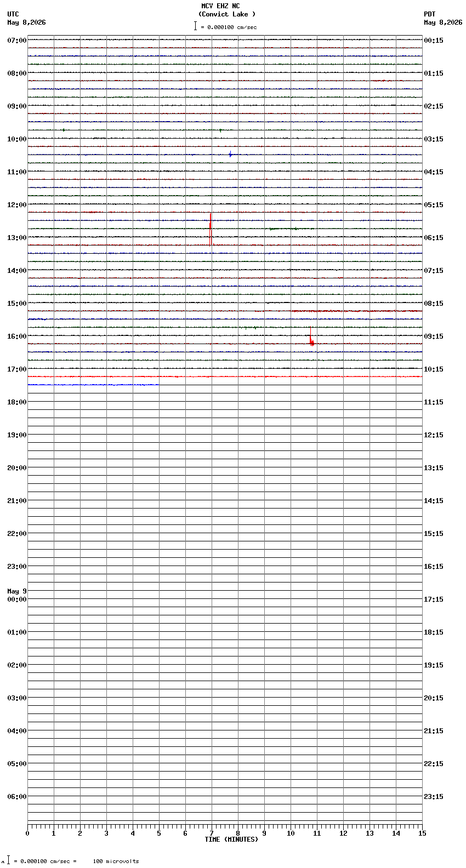Click the May 9 date label
Viewport: 466px width, 868px height.
click(x=17, y=591)
